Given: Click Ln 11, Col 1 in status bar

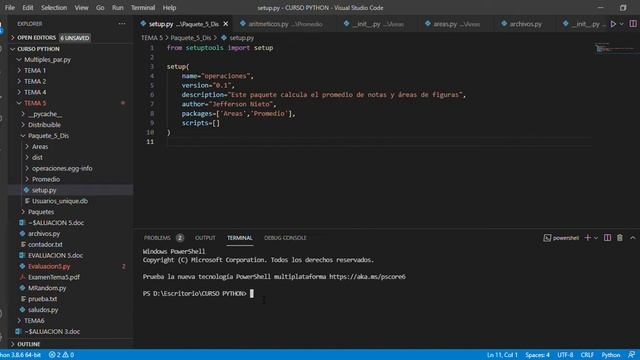Looking at the screenshot, I should 502,355.
